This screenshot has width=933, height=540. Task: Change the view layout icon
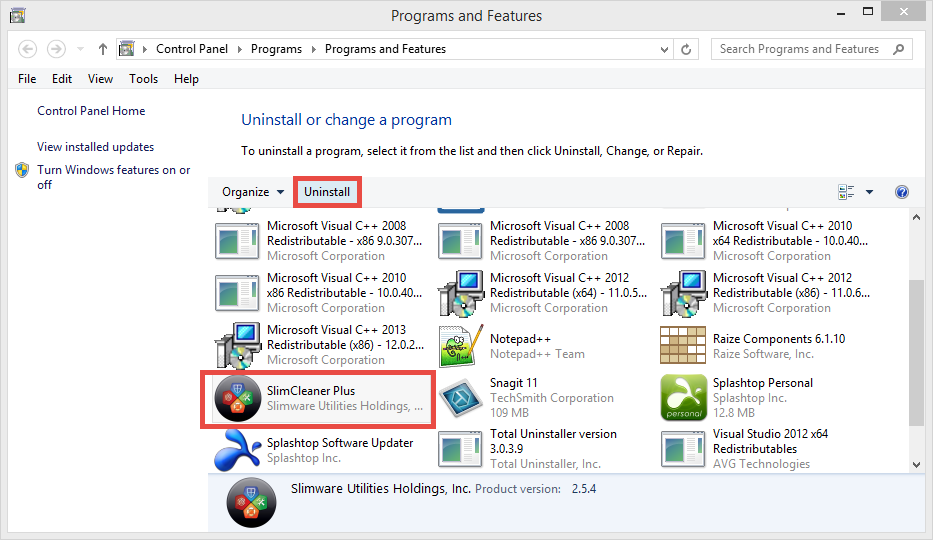point(846,191)
